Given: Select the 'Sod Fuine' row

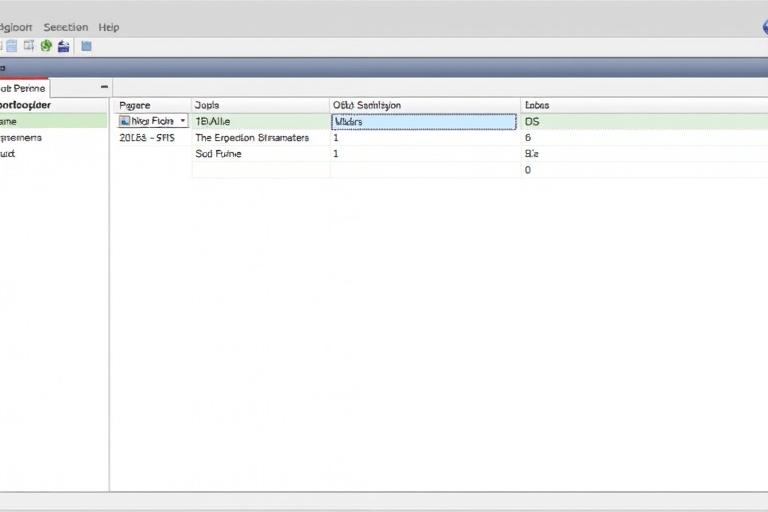Looking at the screenshot, I should [218, 155].
